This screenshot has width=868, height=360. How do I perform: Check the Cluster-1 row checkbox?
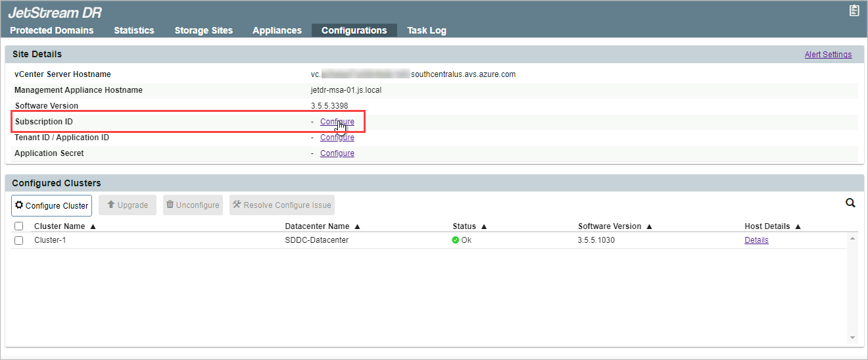click(x=19, y=240)
